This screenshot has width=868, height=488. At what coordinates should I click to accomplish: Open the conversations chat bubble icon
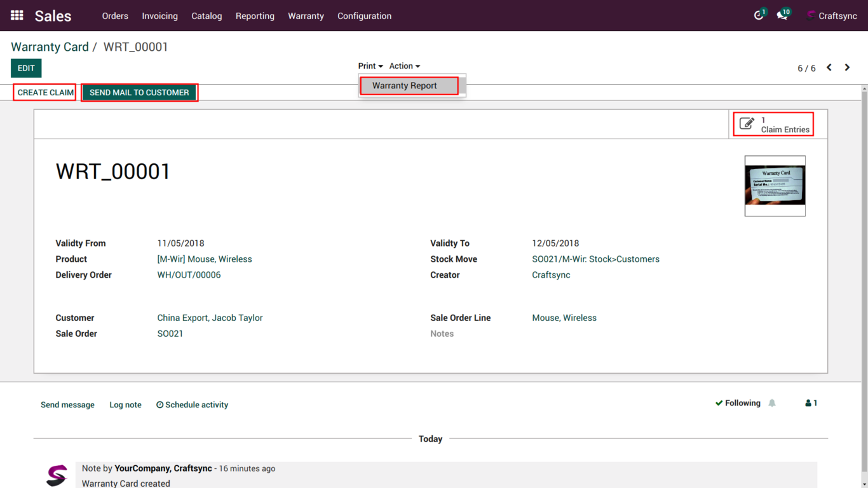point(782,15)
